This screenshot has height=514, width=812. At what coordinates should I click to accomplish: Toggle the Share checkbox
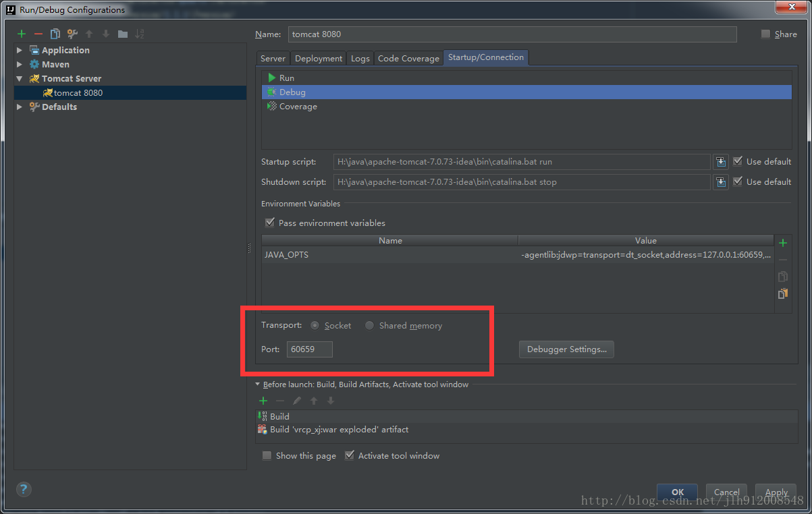765,34
